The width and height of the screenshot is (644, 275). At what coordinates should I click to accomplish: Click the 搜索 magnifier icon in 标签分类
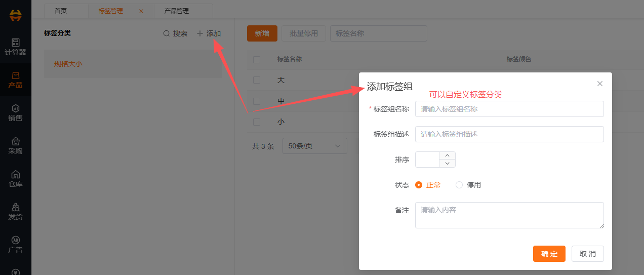[167, 33]
